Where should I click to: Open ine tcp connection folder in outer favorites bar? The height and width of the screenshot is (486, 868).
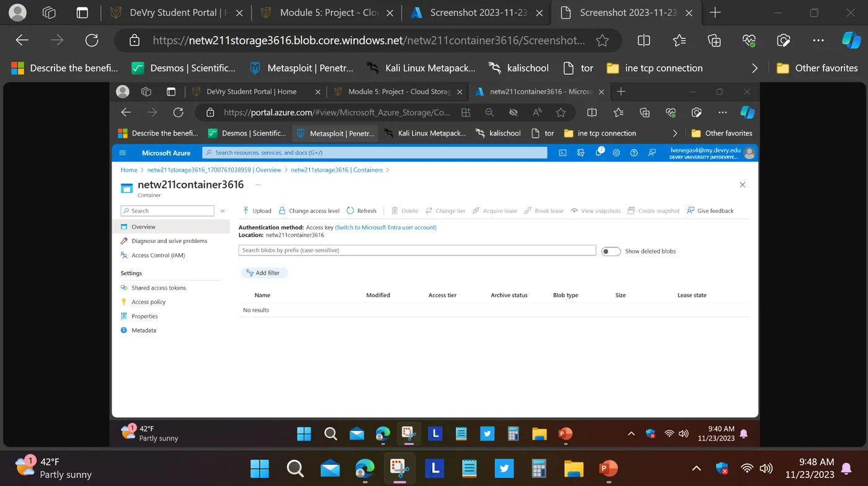pyautogui.click(x=655, y=68)
